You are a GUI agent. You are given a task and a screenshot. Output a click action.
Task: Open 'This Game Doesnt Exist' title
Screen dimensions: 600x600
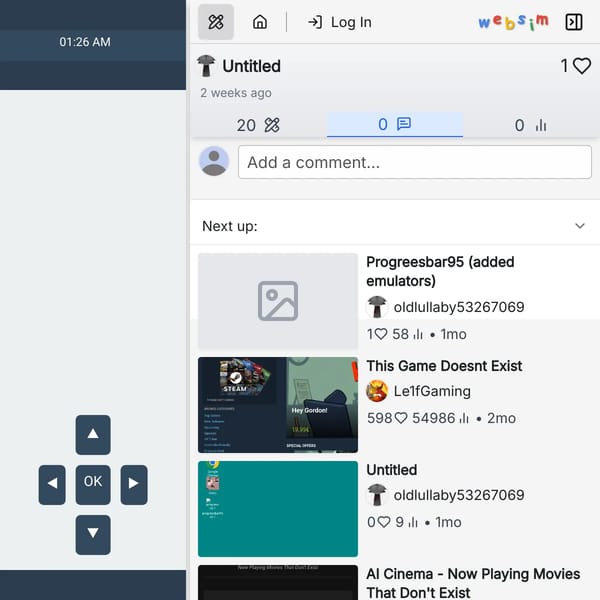click(444, 366)
